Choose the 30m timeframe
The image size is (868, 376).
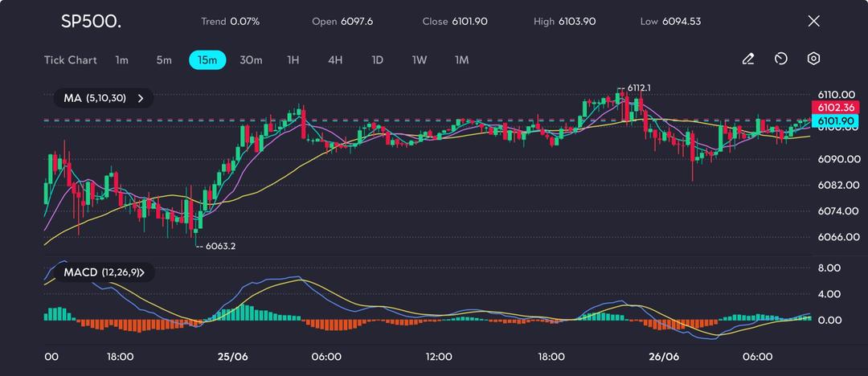pos(251,60)
